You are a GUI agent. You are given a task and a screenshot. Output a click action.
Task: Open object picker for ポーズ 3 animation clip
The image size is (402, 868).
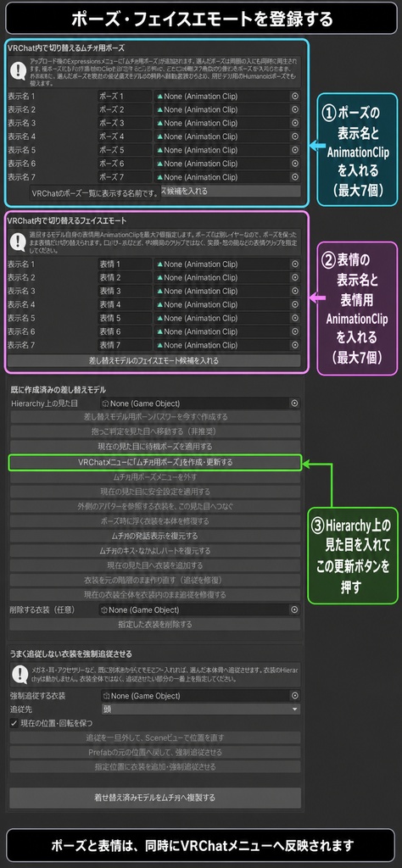pos(294,123)
